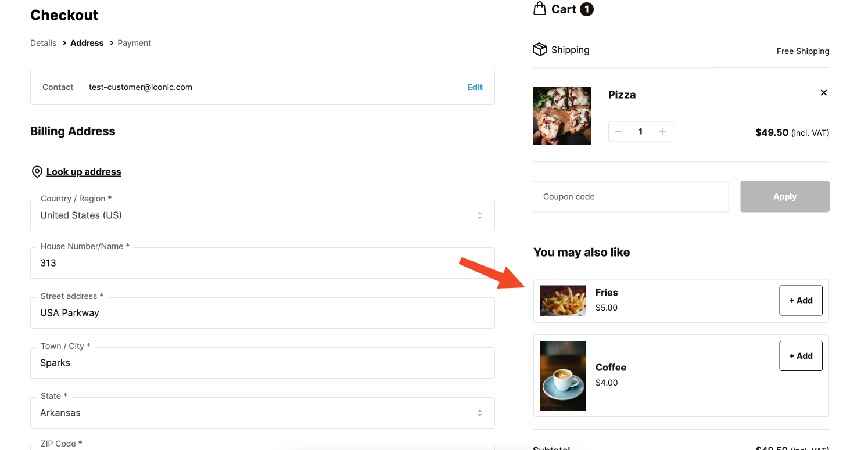
Task: Go to the Payment checkout step
Action: 134,42
